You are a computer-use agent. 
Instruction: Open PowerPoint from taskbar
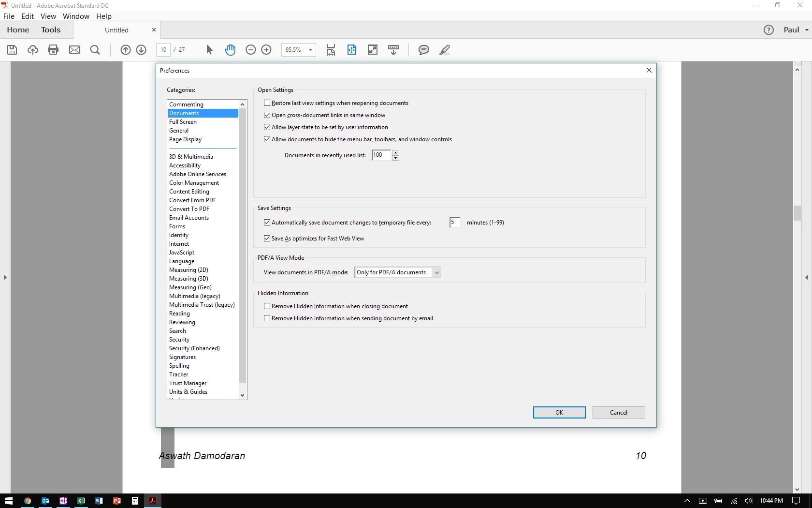pos(117,501)
